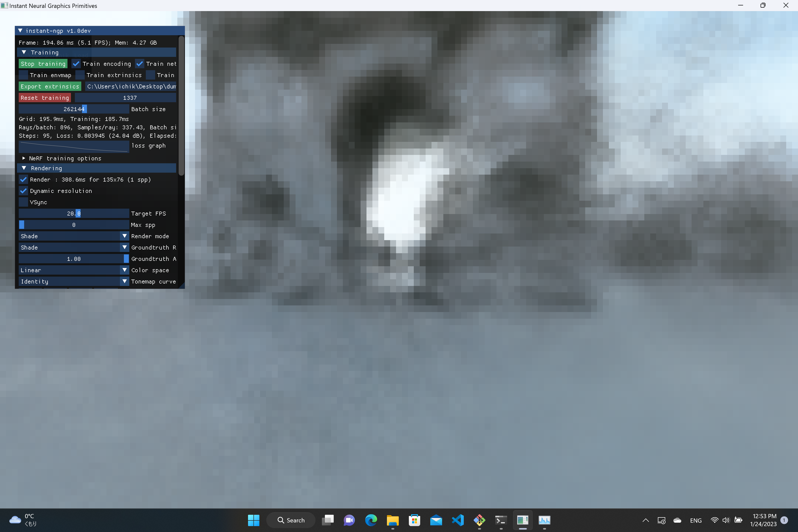Image resolution: width=798 pixels, height=532 pixels.
Task: Click the Target FPS slider
Action: pos(74,213)
